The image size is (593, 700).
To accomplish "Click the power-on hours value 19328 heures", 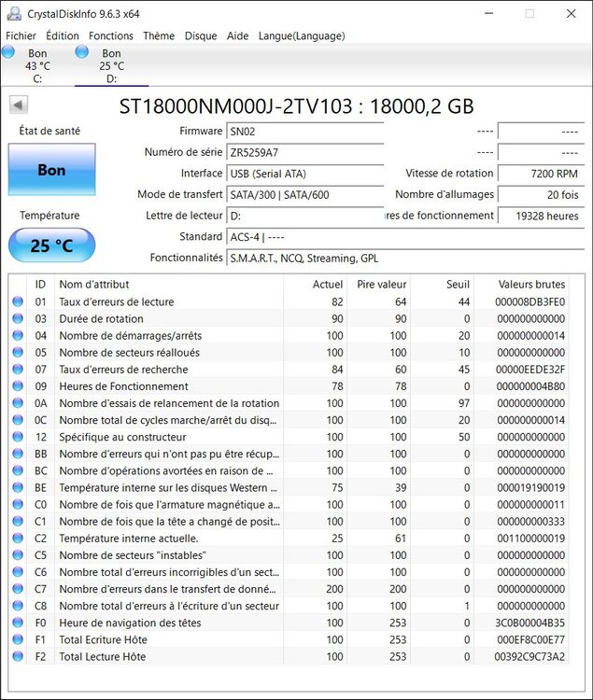I will [542, 216].
